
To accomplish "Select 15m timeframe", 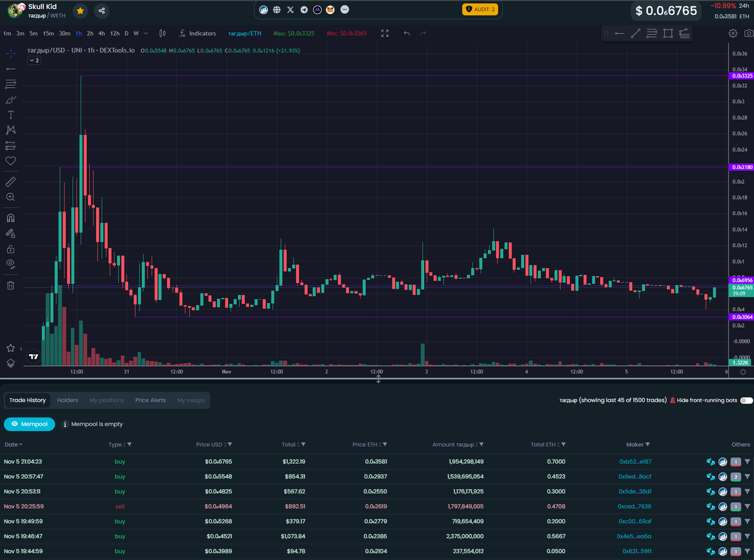I will point(48,33).
